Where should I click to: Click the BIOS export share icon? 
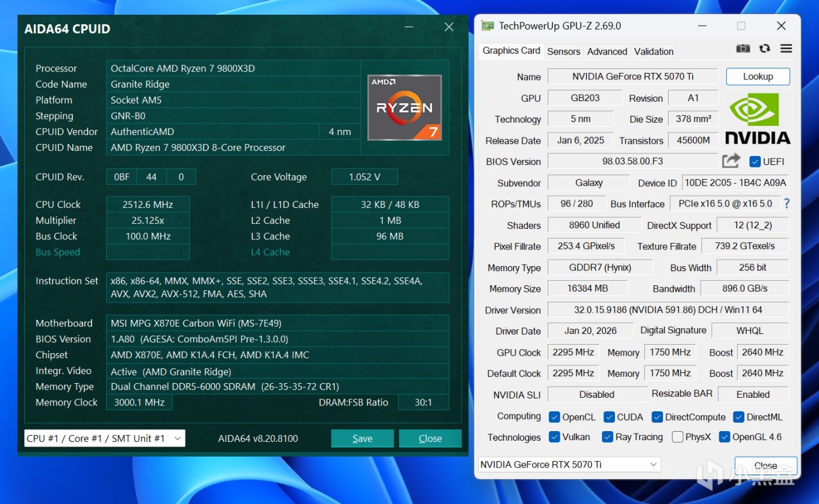click(731, 161)
